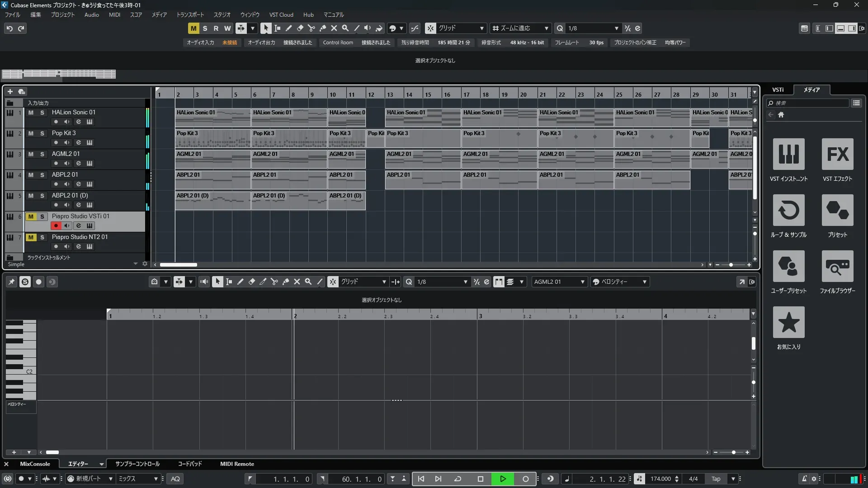Switch to the MixConsole tab
This screenshot has width=868, height=488.
coord(35,464)
